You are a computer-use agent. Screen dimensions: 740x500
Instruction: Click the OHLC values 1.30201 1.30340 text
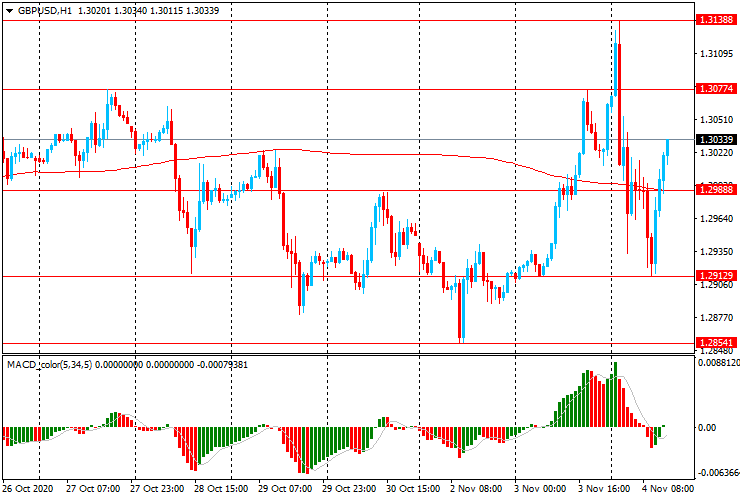[x=113, y=11]
